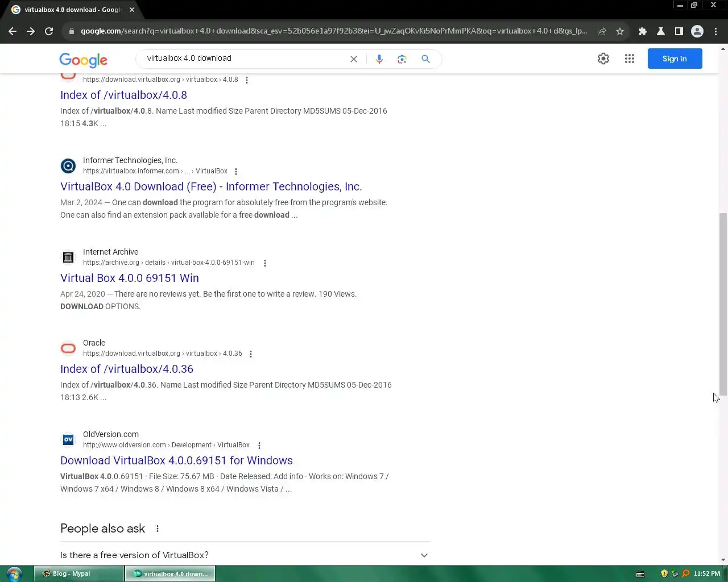The width and height of the screenshot is (728, 582).
Task: Click the browser address bar URL
Action: [334, 31]
